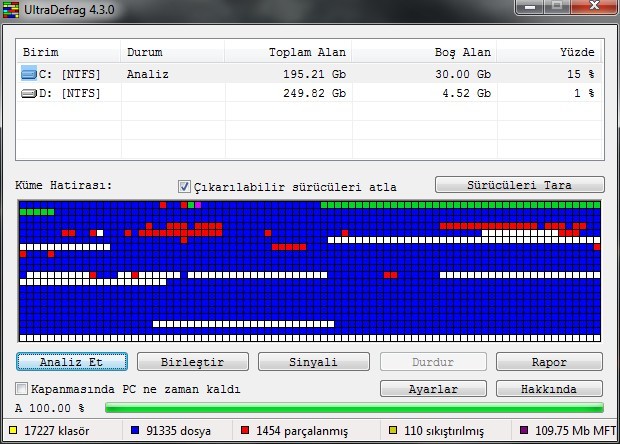The height and width of the screenshot is (444, 620).
Task: Click the yellow compressed legend square
Action: coord(393,430)
